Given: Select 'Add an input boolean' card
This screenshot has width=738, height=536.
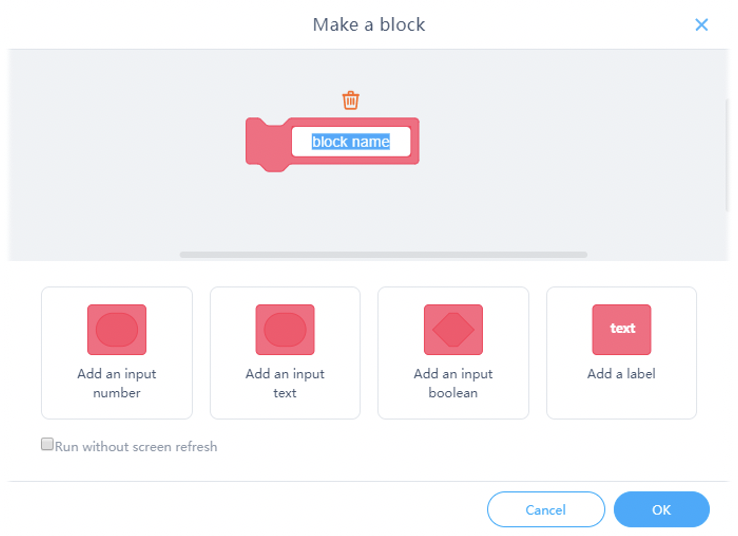Looking at the screenshot, I should (x=453, y=353).
